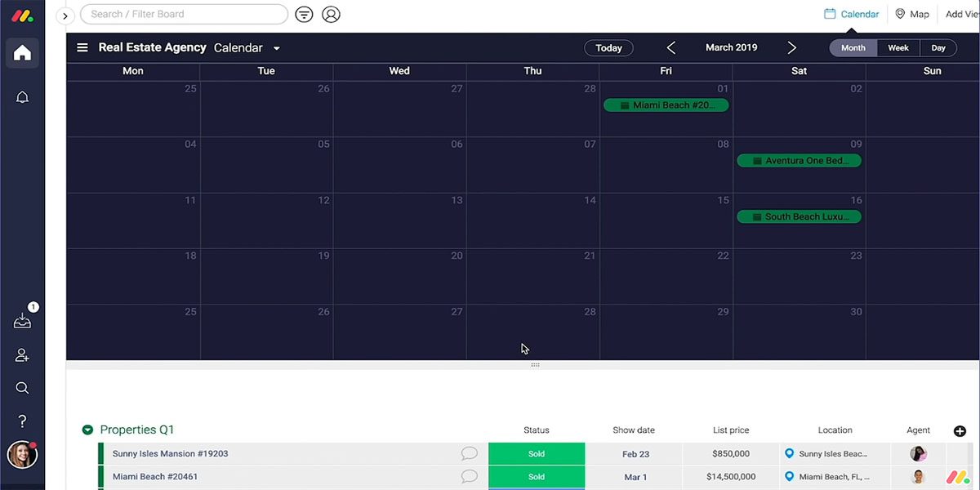This screenshot has width=980, height=490.
Task: Switch calendar to Day view
Action: (938, 48)
